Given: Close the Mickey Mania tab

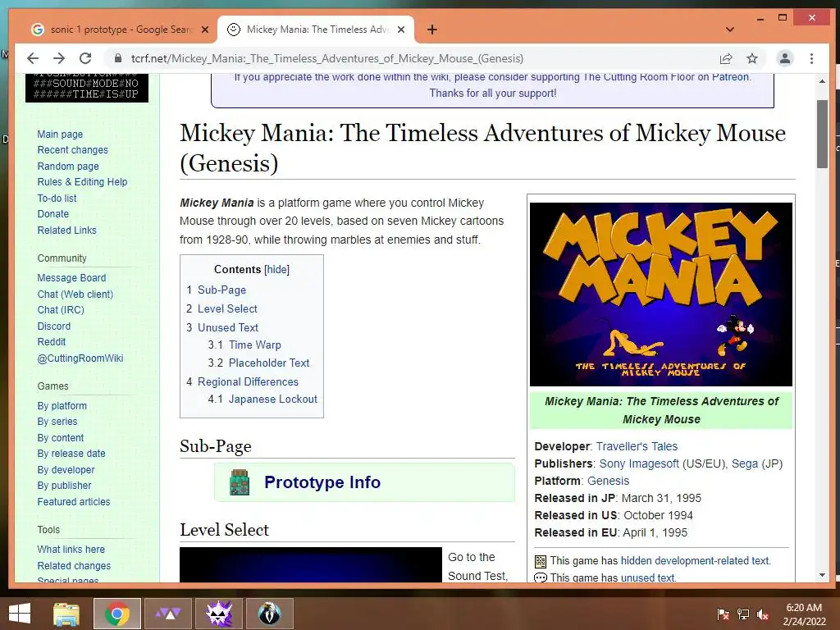Looking at the screenshot, I should [x=401, y=30].
